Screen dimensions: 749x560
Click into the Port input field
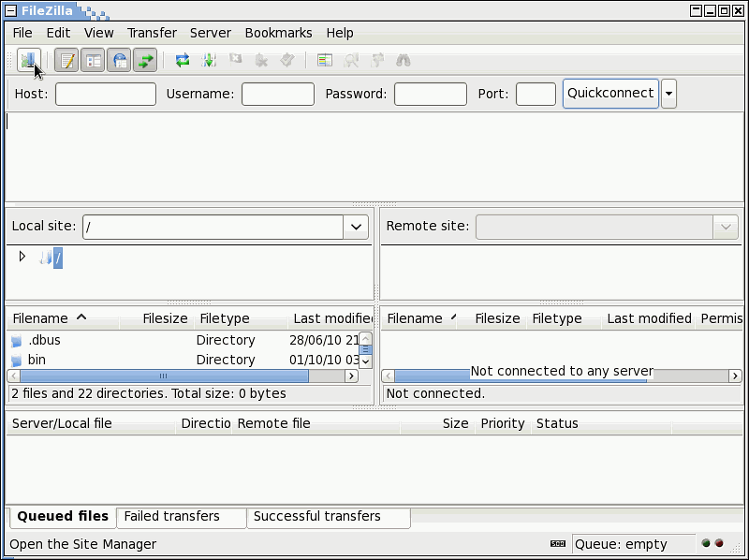536,94
